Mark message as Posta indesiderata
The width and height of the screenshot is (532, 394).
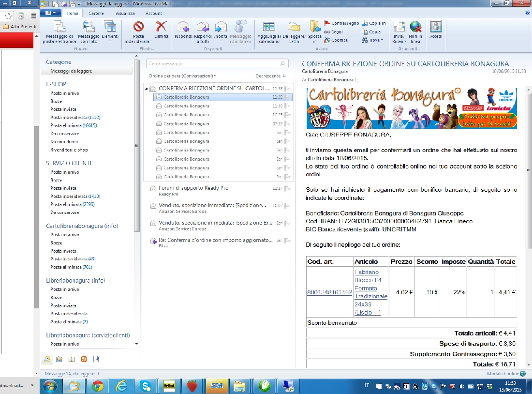(x=138, y=32)
